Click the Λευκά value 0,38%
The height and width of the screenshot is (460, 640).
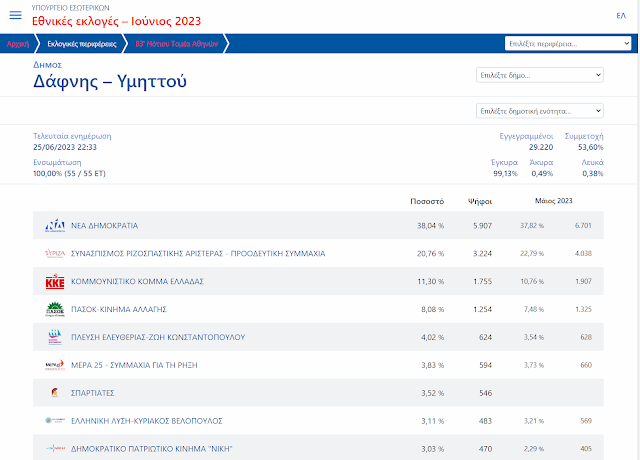tap(593, 173)
